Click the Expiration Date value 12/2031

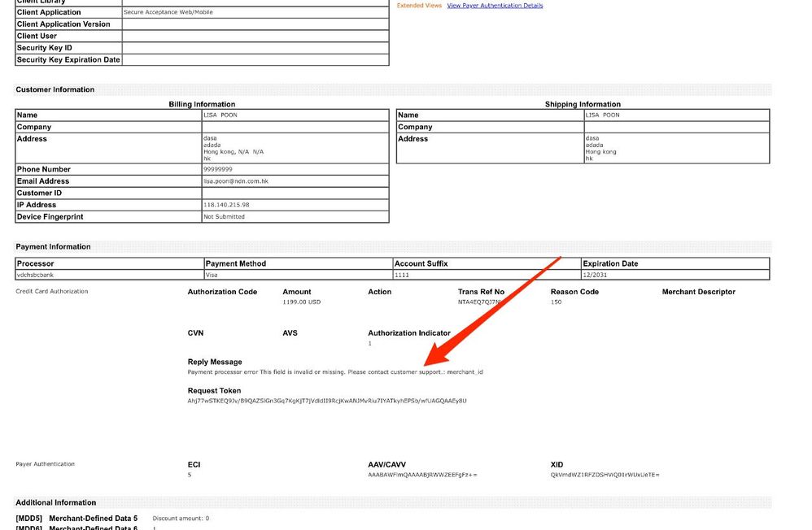[595, 275]
